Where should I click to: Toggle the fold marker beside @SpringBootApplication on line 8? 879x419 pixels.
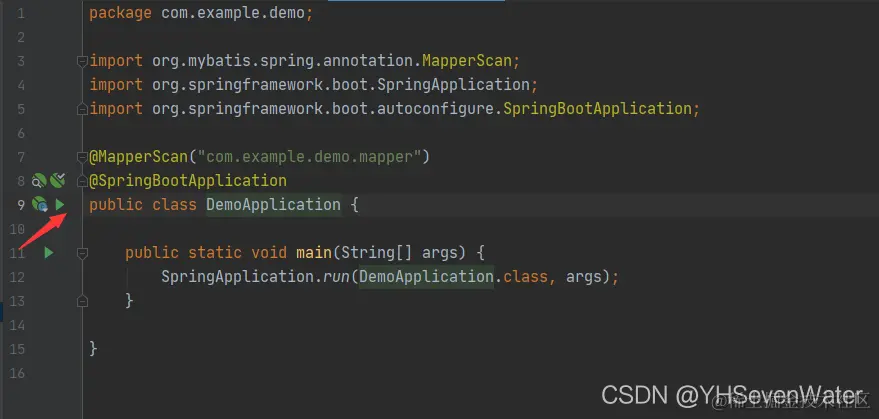(x=82, y=181)
